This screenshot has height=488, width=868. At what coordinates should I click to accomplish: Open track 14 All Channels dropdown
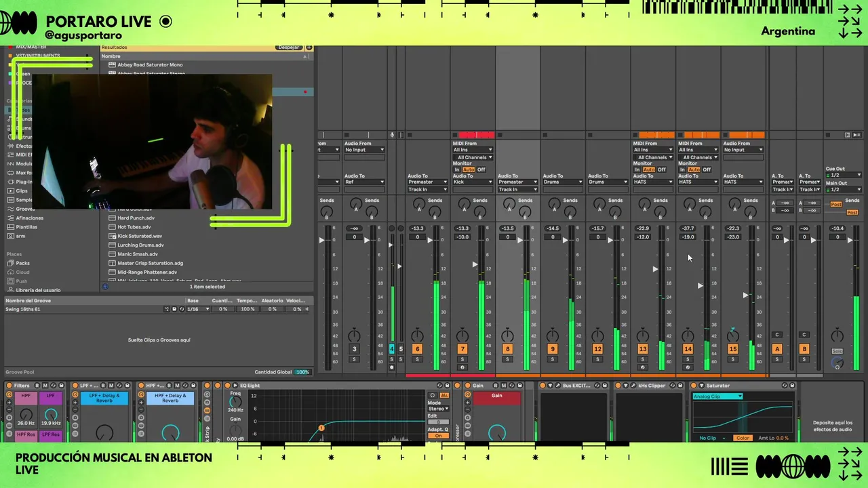pos(698,157)
